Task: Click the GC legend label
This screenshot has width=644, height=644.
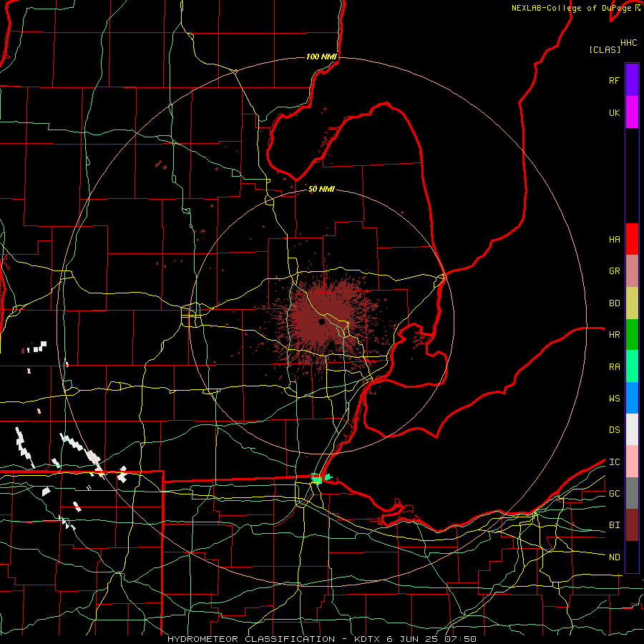Action: [614, 494]
